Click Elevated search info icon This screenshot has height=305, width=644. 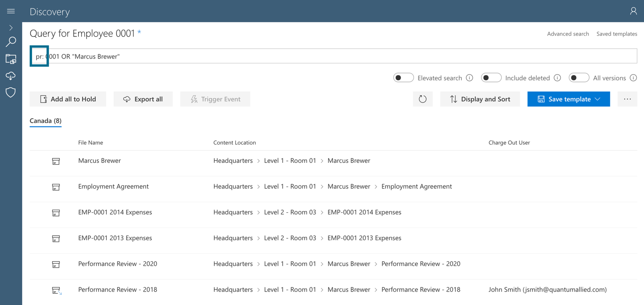(469, 78)
